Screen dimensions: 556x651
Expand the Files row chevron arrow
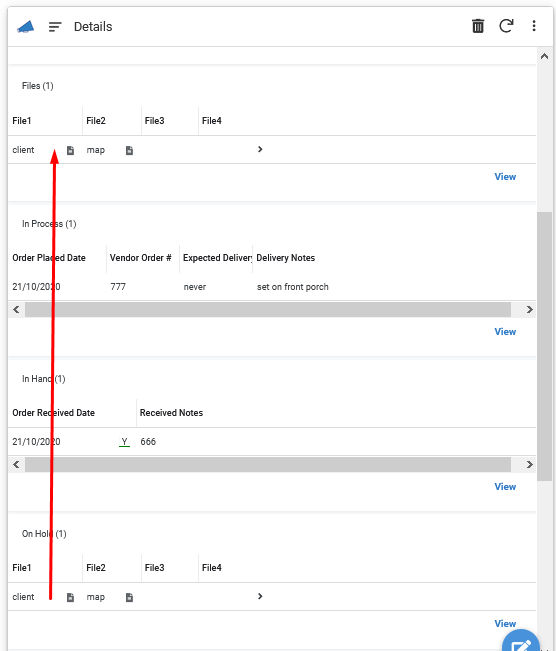pos(260,149)
